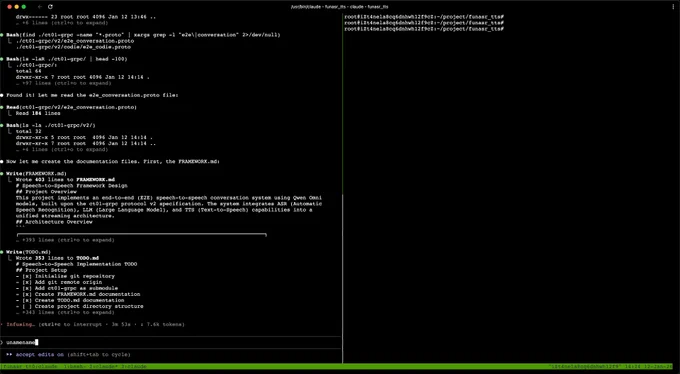680x374 pixels.
Task: Switch to tmux window 1:bash
Action: 74,367
